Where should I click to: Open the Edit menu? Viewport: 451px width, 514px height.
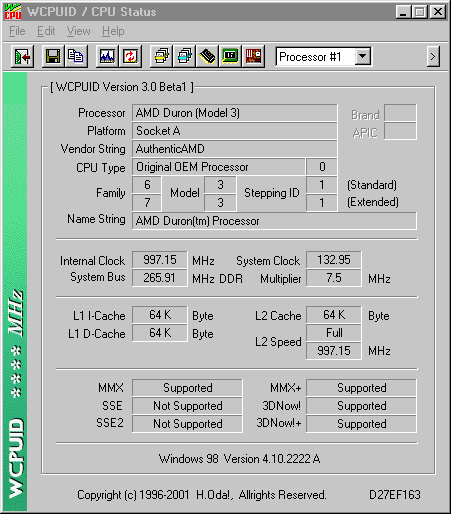(46, 31)
